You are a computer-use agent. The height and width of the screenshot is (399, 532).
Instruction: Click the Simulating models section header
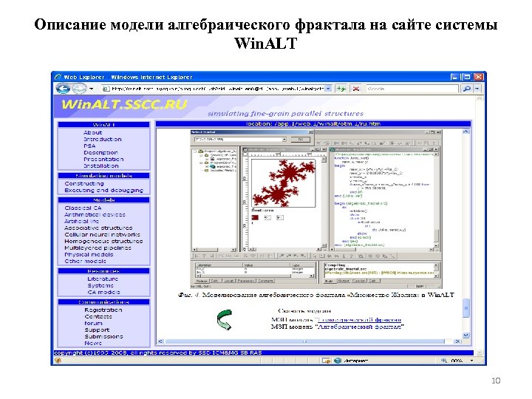coord(104,176)
